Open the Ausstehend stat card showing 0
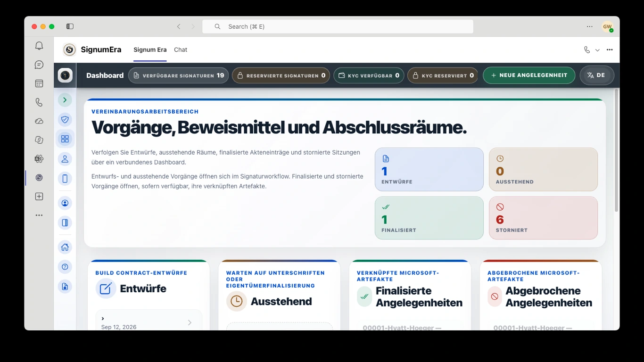This screenshot has width=644, height=362. point(543,169)
